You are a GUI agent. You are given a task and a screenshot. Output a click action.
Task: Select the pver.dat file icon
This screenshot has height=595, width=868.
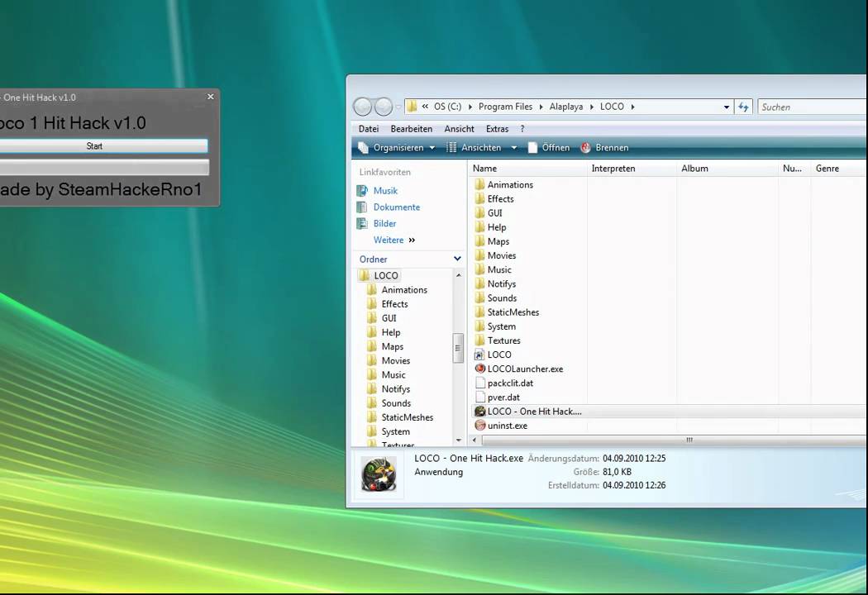pos(480,397)
